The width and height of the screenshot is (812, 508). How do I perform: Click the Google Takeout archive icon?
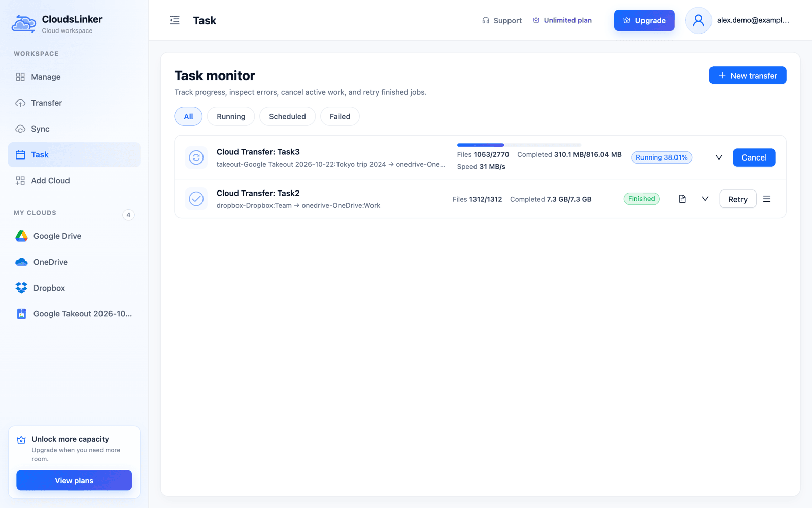(21, 313)
